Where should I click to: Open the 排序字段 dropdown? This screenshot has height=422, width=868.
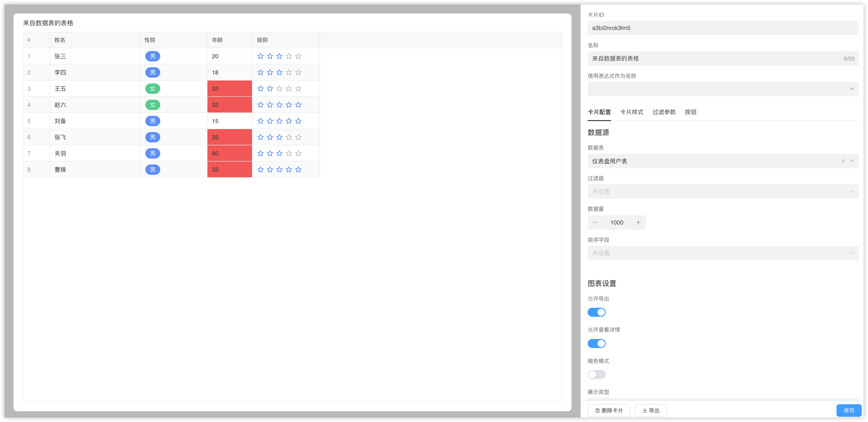click(x=723, y=253)
